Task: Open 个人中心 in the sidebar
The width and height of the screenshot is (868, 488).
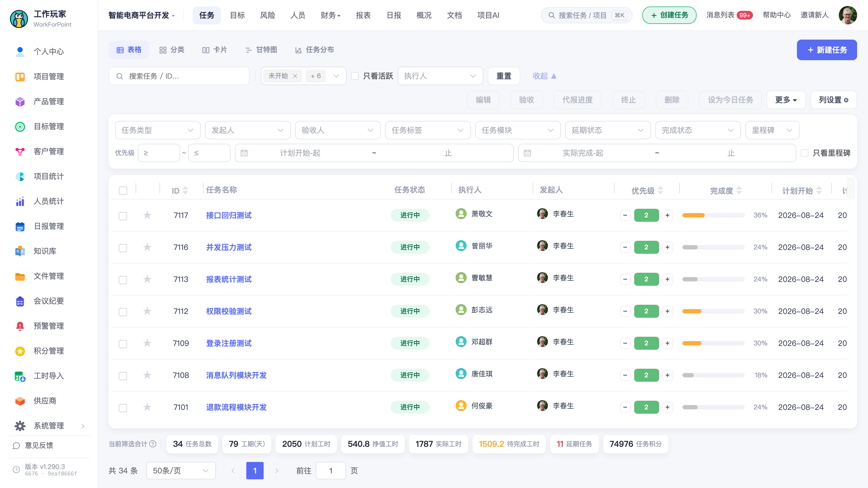Action: (x=49, y=52)
